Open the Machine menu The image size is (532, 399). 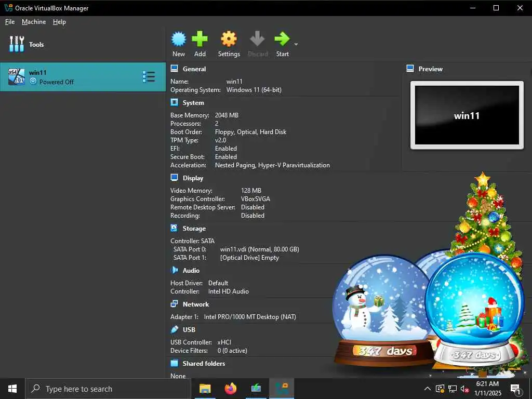34,22
